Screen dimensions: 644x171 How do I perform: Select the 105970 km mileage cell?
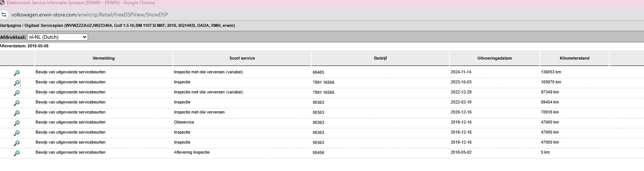(551, 82)
